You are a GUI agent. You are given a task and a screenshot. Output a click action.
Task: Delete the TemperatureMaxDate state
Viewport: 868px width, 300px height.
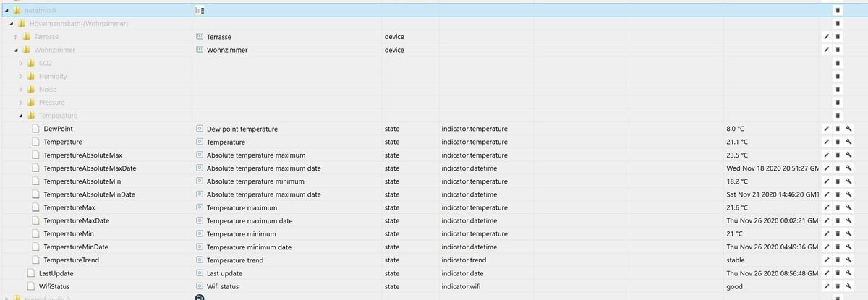[838, 220]
